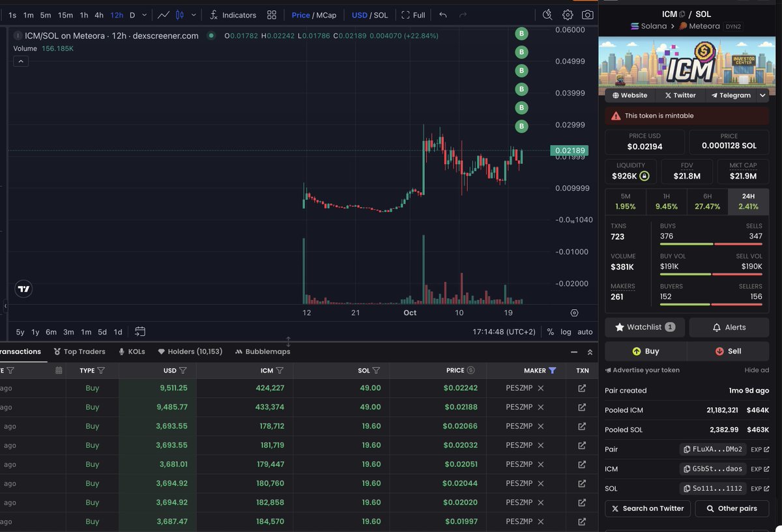
Task: Click Hide ad link
Action: point(757,370)
